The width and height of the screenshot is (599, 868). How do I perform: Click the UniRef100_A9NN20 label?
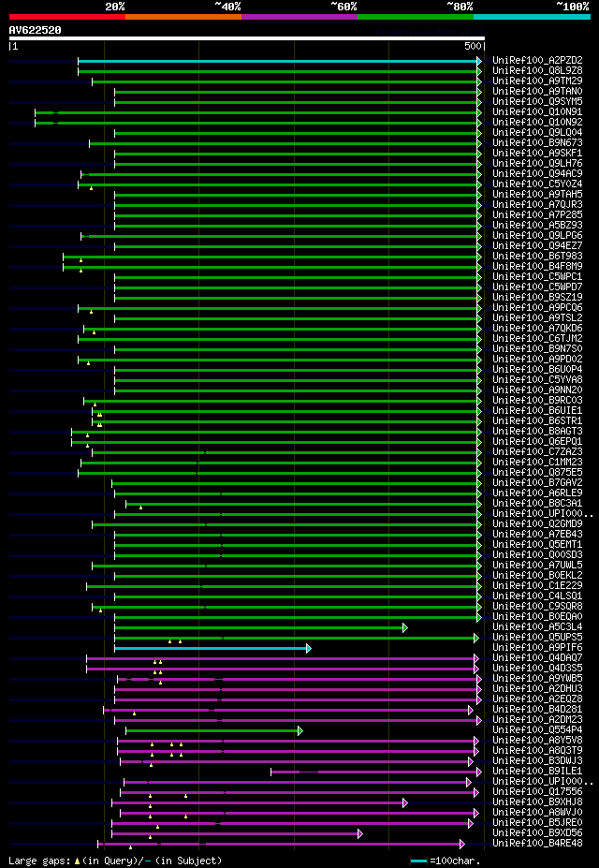coord(537,390)
